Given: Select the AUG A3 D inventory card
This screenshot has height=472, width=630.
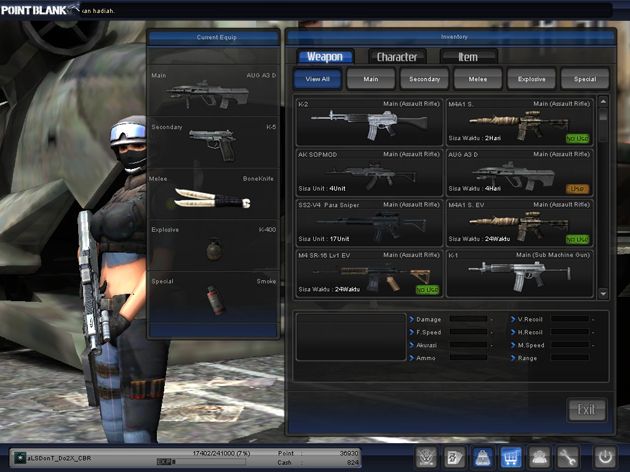Looking at the screenshot, I should click(x=520, y=173).
